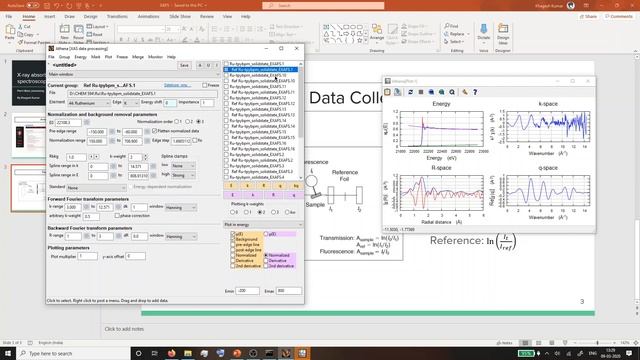640x360 pixels.
Task: Open Group menu in Athena
Action: click(x=64, y=57)
